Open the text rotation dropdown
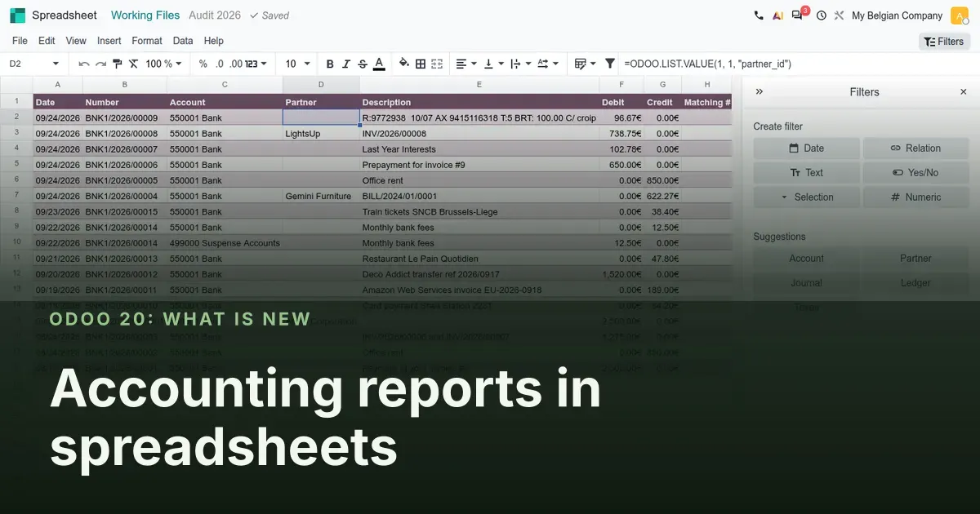This screenshot has width=980, height=514. [548, 64]
